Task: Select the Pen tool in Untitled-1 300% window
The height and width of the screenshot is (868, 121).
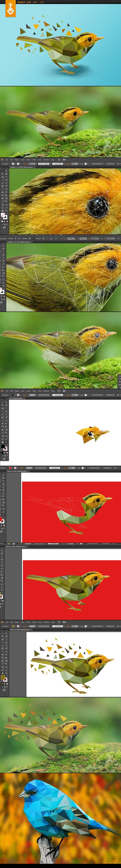Action: click(x=3, y=177)
